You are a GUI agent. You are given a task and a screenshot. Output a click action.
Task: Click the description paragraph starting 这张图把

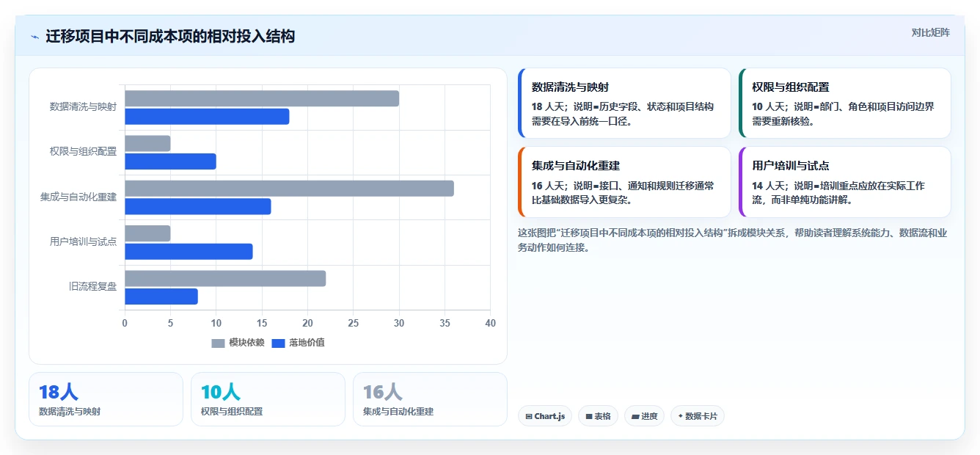pos(732,240)
